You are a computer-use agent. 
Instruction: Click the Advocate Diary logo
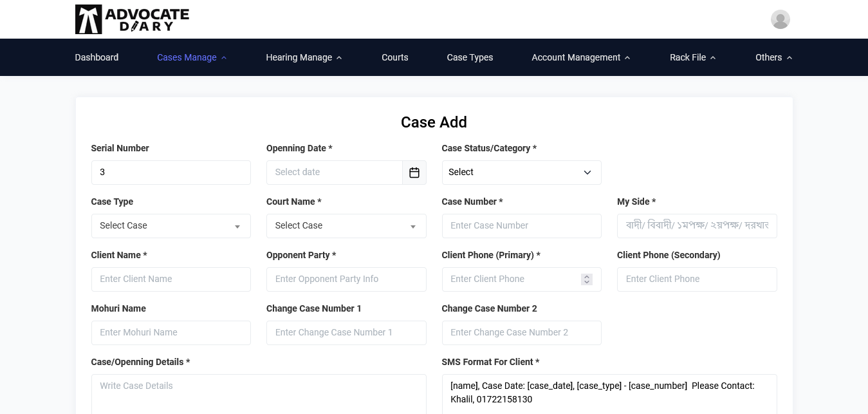(x=132, y=19)
